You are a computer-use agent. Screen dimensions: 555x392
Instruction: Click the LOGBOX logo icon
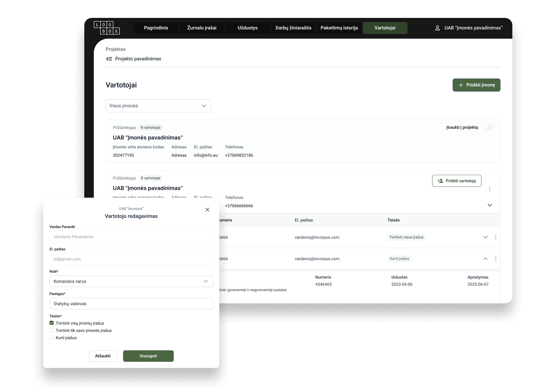107,28
